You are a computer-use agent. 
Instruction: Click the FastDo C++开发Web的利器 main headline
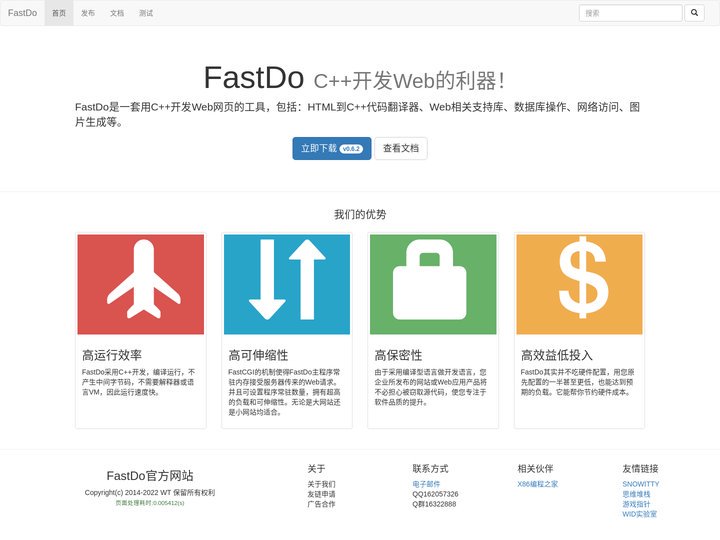pos(354,78)
